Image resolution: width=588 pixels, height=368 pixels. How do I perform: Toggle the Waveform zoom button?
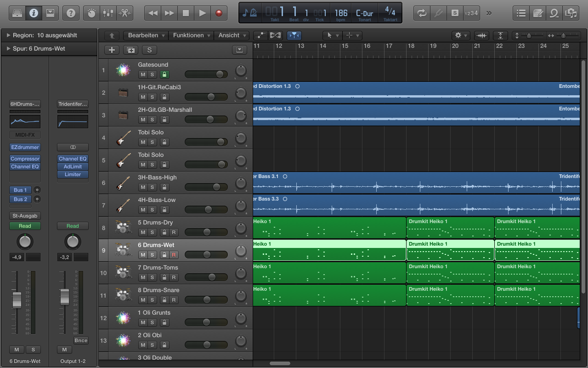[481, 35]
